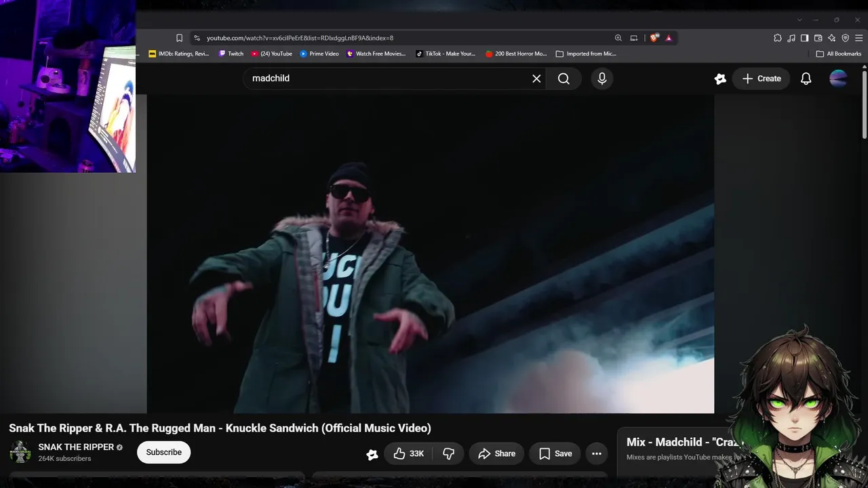The width and height of the screenshot is (868, 488).
Task: Click the 264K subscribers text
Action: 64,459
